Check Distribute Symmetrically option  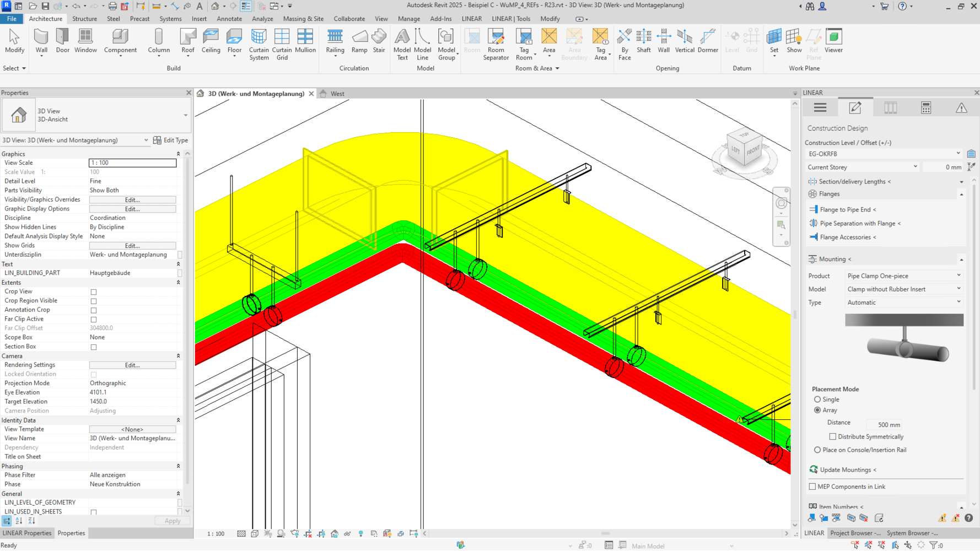coord(833,437)
